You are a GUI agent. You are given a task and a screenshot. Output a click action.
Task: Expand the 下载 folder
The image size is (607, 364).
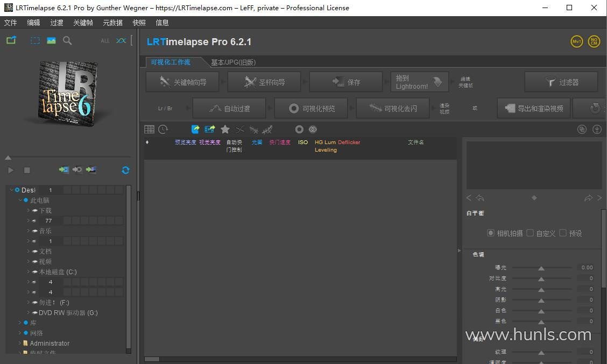(29, 210)
